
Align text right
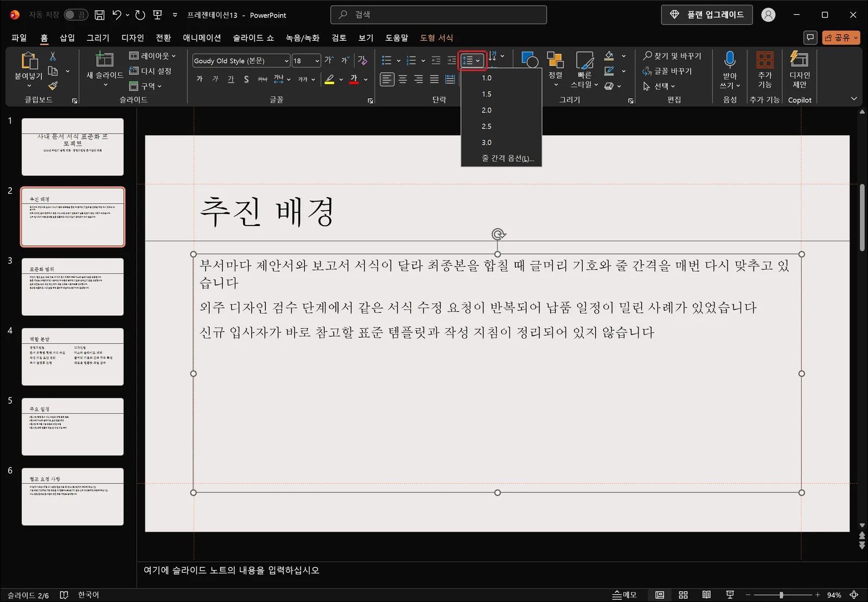[x=418, y=79]
